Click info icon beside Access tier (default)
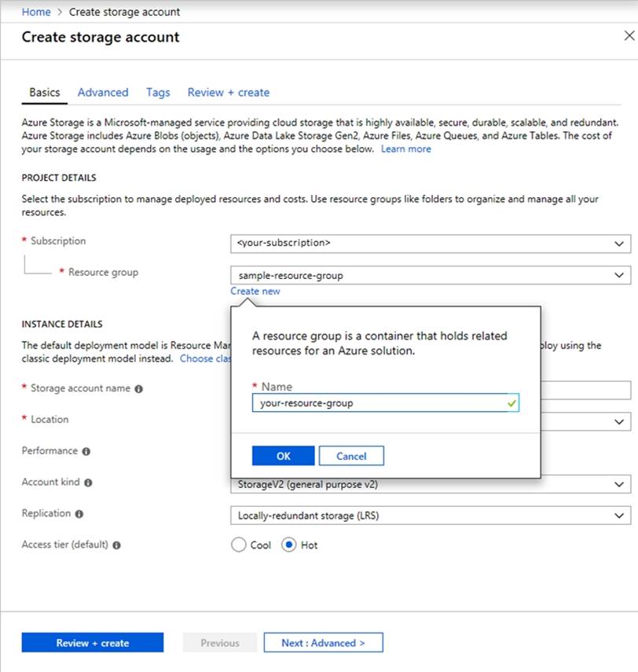This screenshot has height=672, width=638. point(116,545)
